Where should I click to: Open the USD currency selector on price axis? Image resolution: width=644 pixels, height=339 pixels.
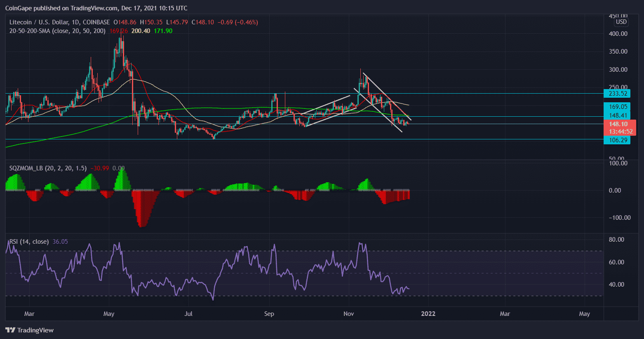click(621, 22)
